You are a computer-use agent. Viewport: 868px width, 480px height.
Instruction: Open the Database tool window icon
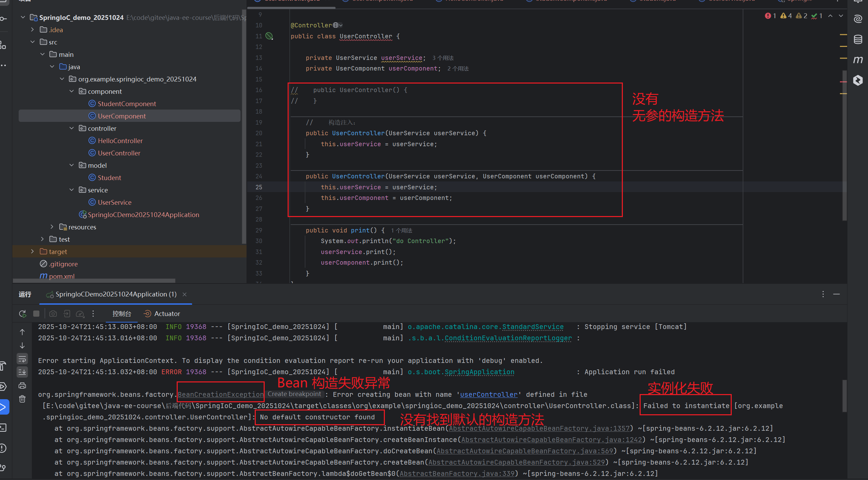coord(858,39)
